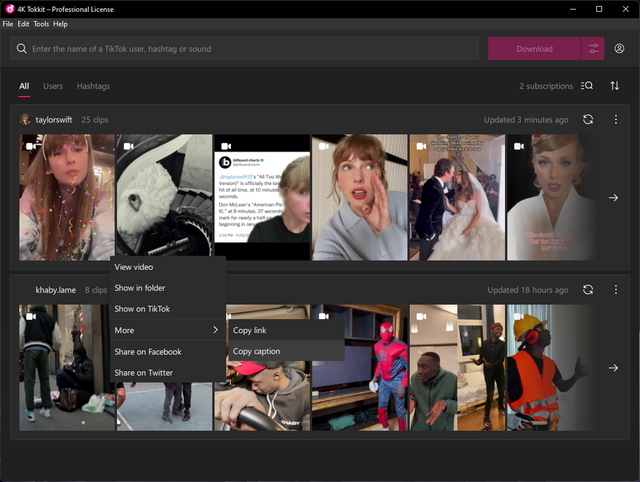This screenshot has width=640, height=482.
Task: Choose Share on Facebook
Action: 168,352
